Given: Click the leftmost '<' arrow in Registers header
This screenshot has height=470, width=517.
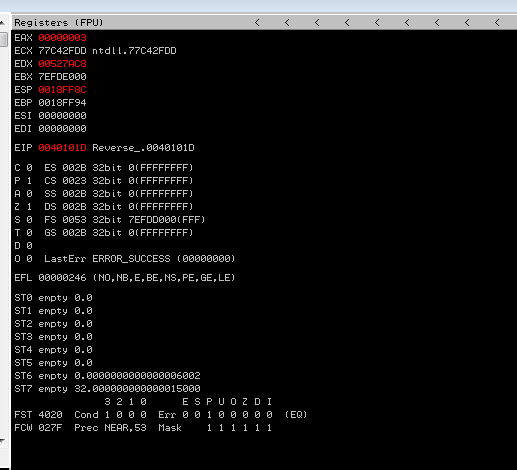Looking at the screenshot, I should pyautogui.click(x=257, y=23).
